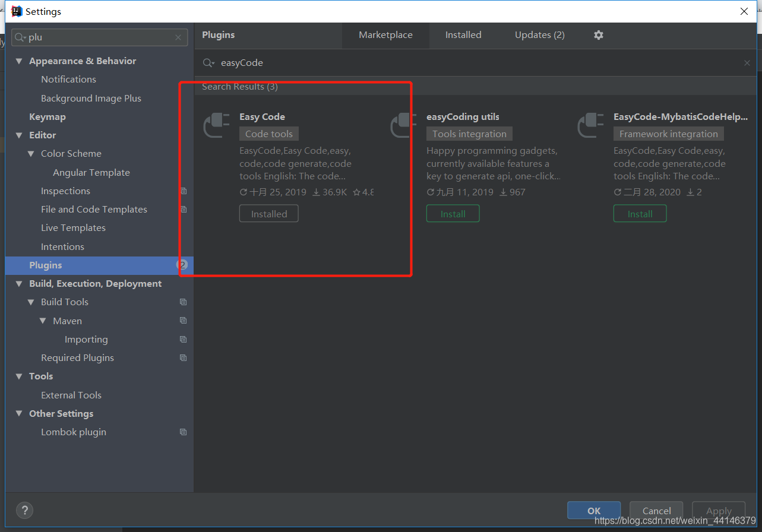This screenshot has height=532, width=762.
Task: Open plugin search options magnifier icon
Action: click(x=208, y=63)
